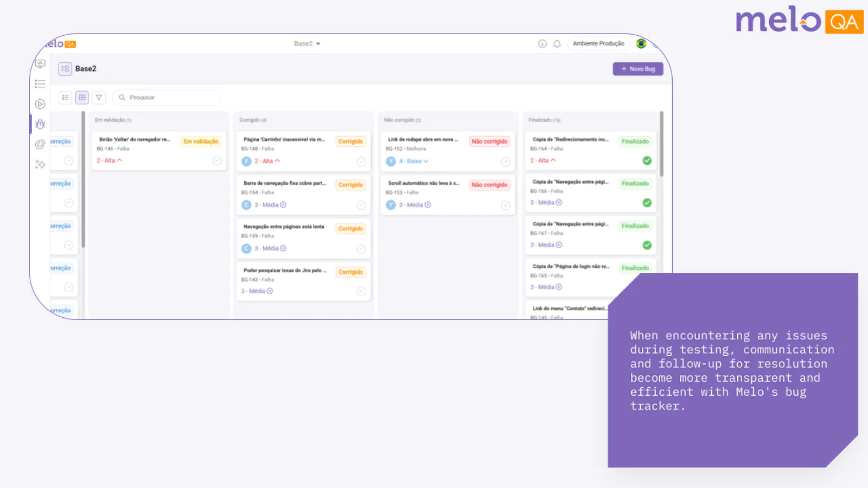Open bug 'Poder pesquisar issue do Jira'
Screen dimensions: 868x488
(x=285, y=271)
